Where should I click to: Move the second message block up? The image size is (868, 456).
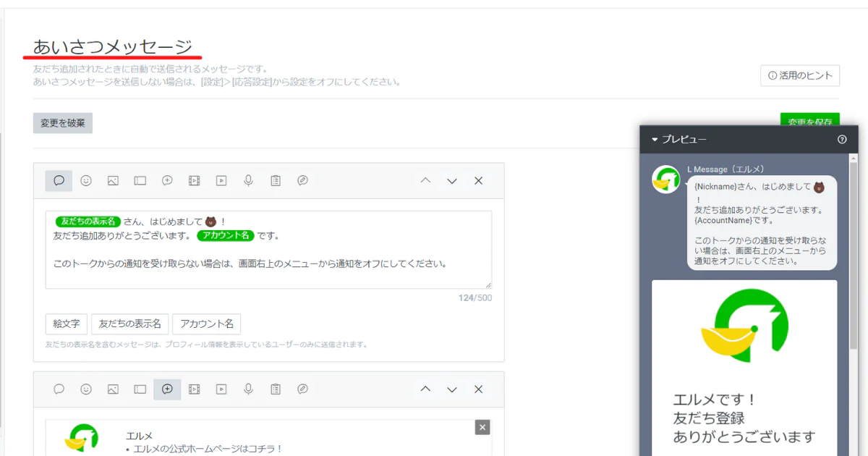[x=425, y=389]
